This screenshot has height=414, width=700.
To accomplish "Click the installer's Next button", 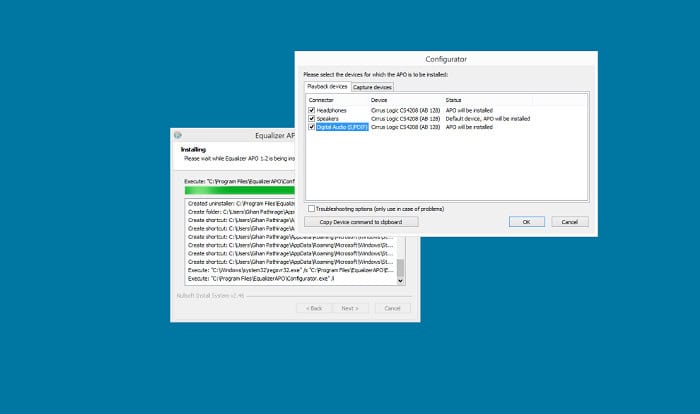I will [350, 308].
